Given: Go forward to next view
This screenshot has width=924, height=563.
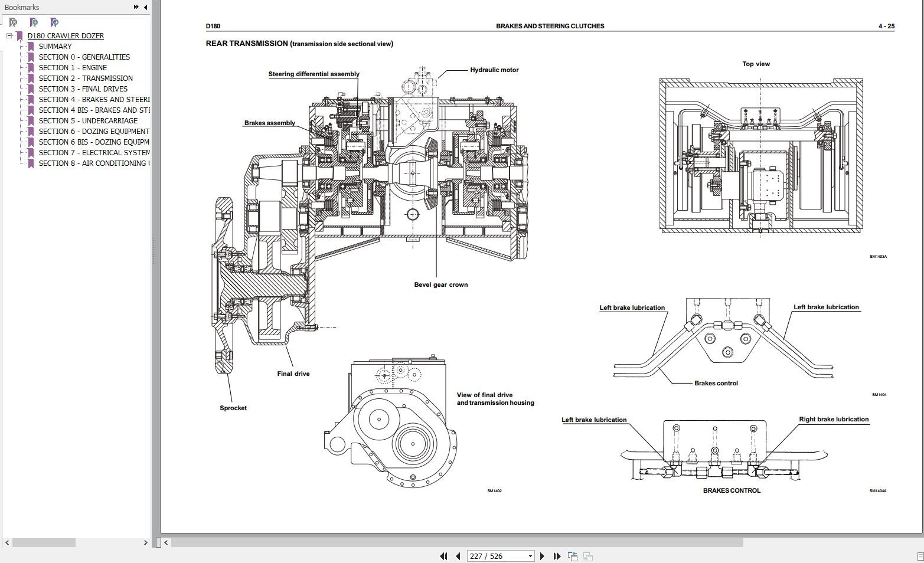Looking at the screenshot, I should pyautogui.click(x=587, y=556).
